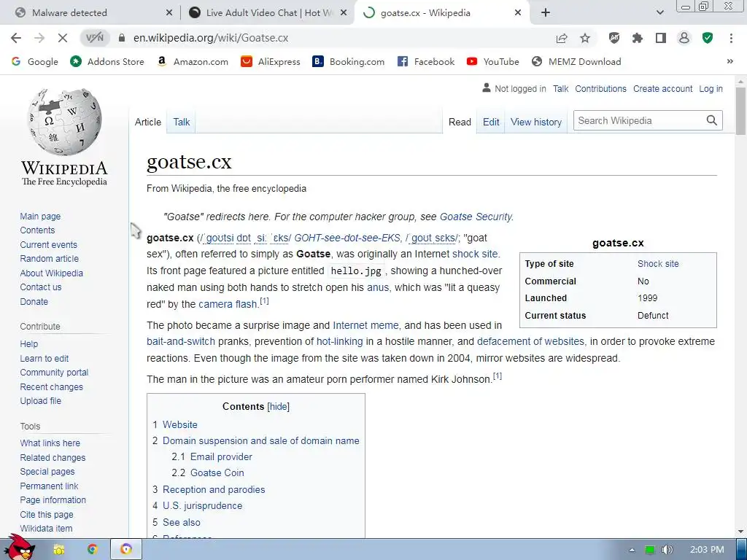The image size is (747, 560).
Task: Open the Amazon.com bookmark
Action: [x=193, y=61]
